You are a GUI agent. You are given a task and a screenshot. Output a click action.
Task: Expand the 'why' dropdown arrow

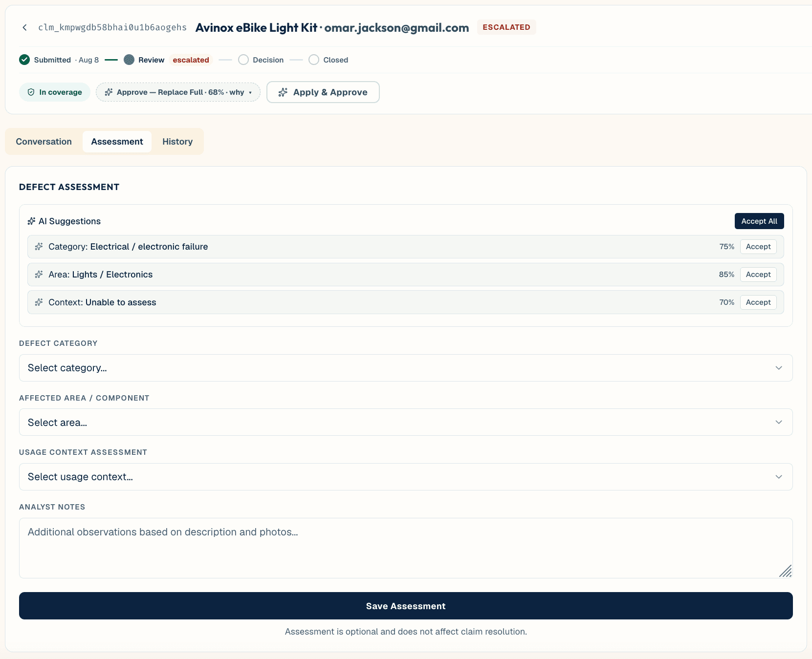click(x=250, y=92)
